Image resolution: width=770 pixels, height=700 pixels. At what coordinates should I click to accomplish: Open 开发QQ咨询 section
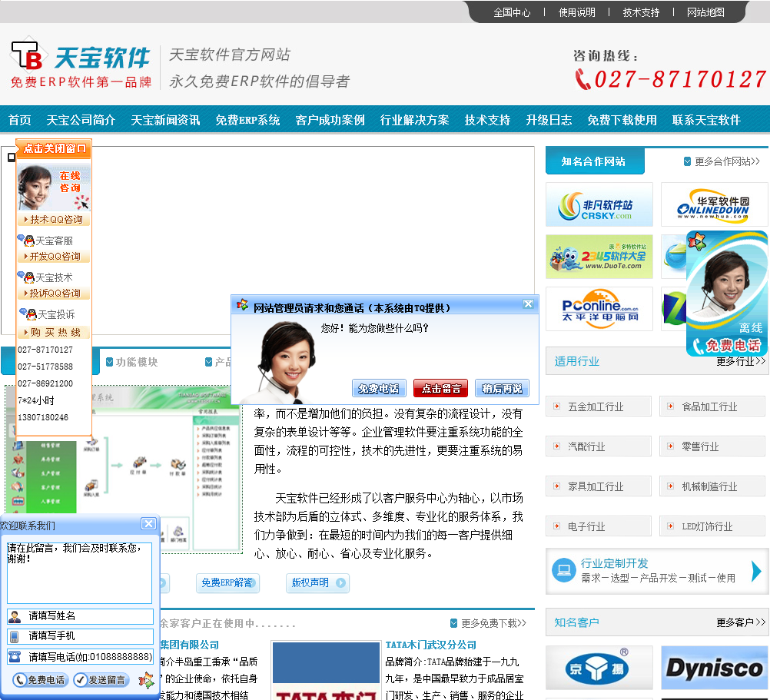click(x=54, y=256)
